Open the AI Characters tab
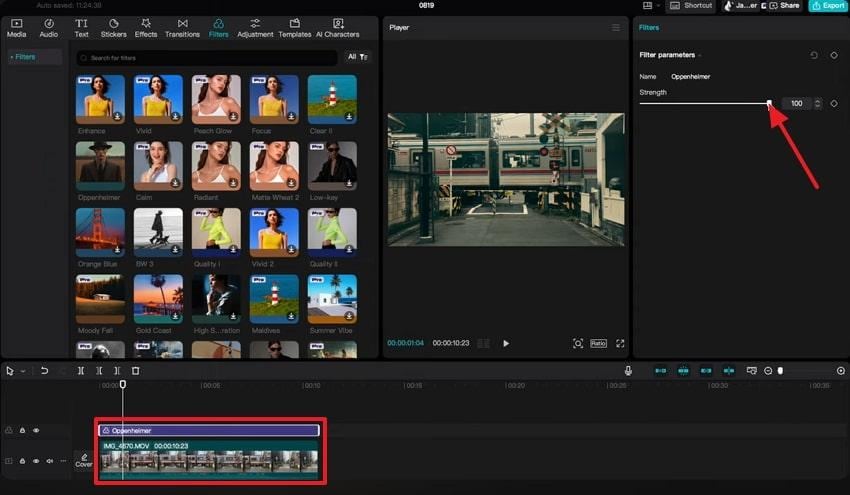This screenshot has width=850, height=495. (x=338, y=28)
